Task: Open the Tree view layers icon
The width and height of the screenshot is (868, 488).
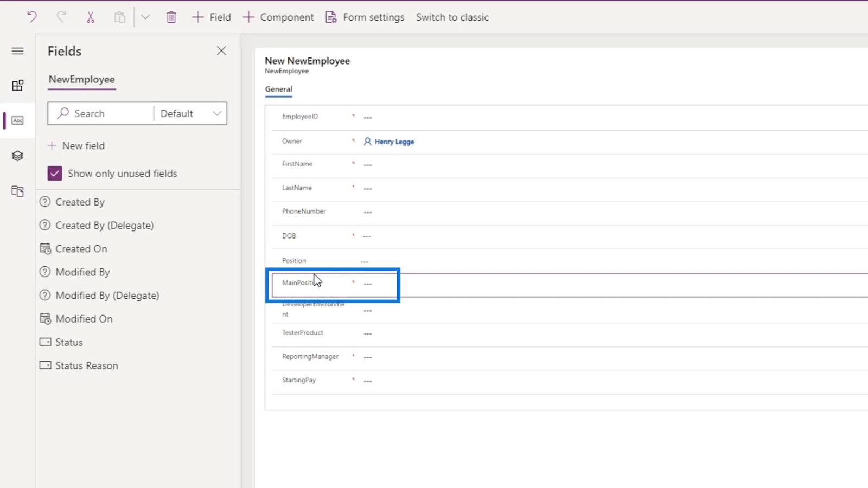Action: point(17,156)
